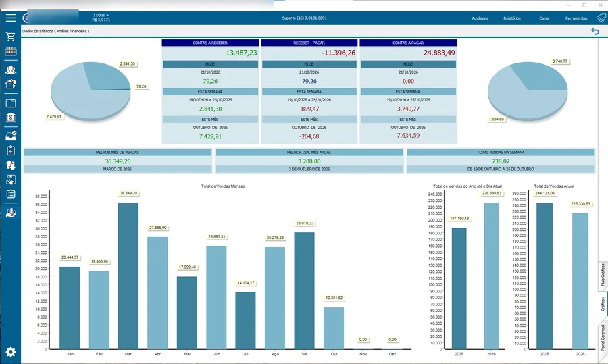This screenshot has height=364, width=608.
Task: Click the 738,02 weekly sales value
Action: (501, 161)
